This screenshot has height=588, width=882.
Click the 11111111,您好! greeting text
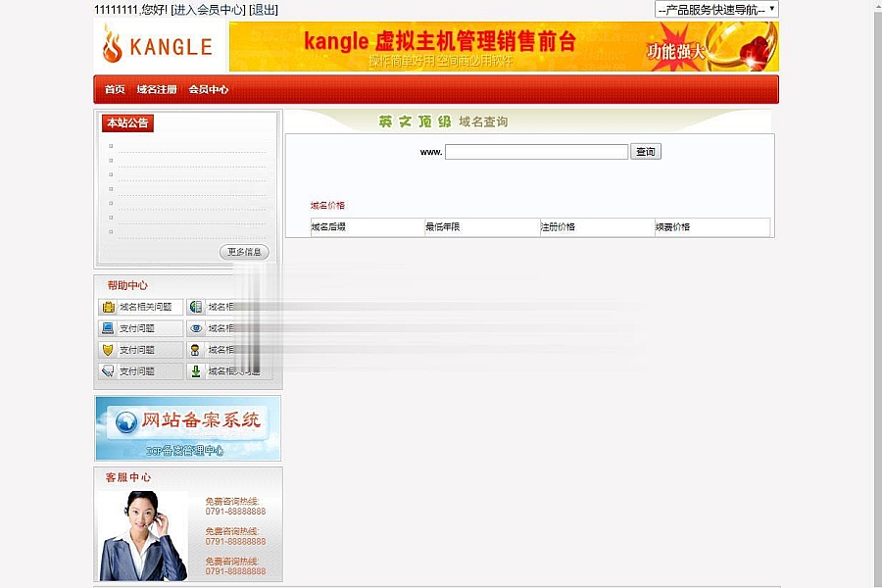tap(130, 10)
